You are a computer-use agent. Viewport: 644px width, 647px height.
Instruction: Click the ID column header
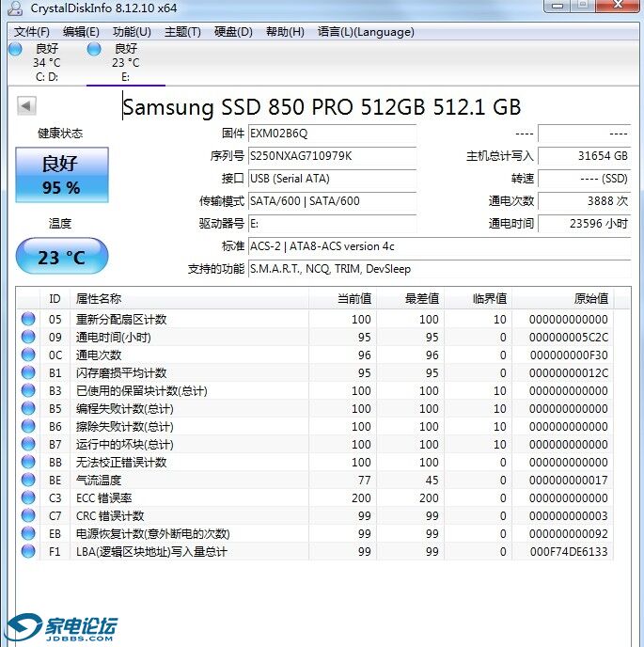[x=55, y=298]
